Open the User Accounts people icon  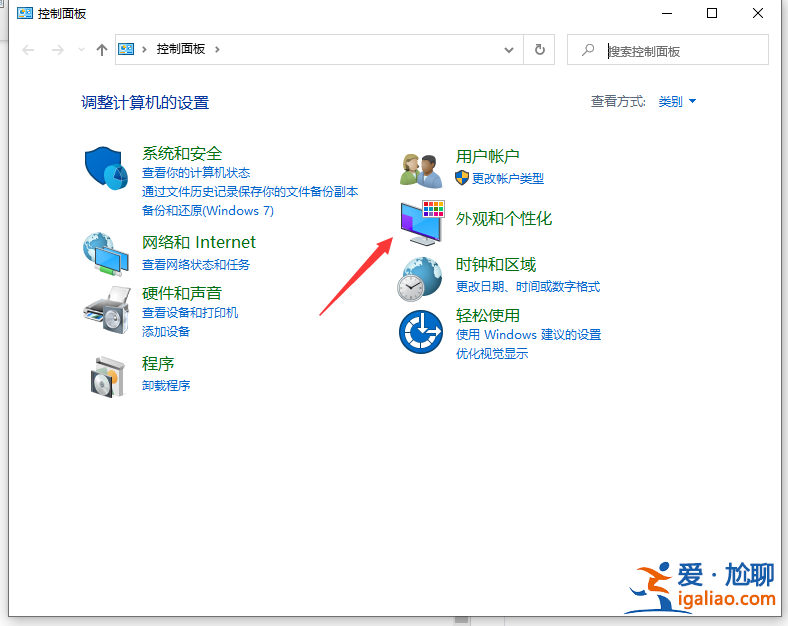(x=421, y=171)
